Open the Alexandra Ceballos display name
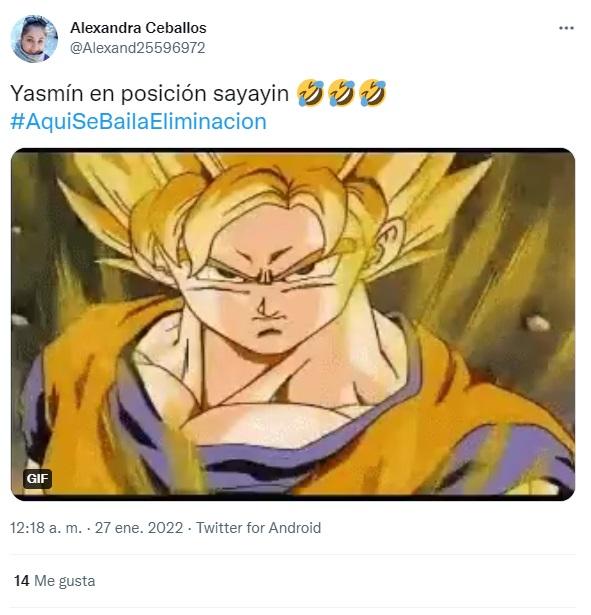 [138, 28]
